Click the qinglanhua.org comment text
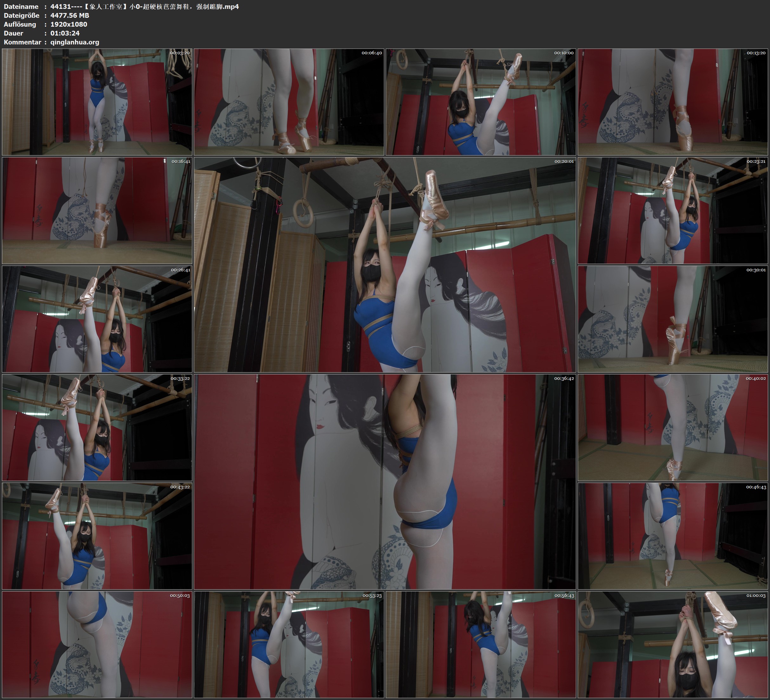The image size is (770, 700). point(75,42)
